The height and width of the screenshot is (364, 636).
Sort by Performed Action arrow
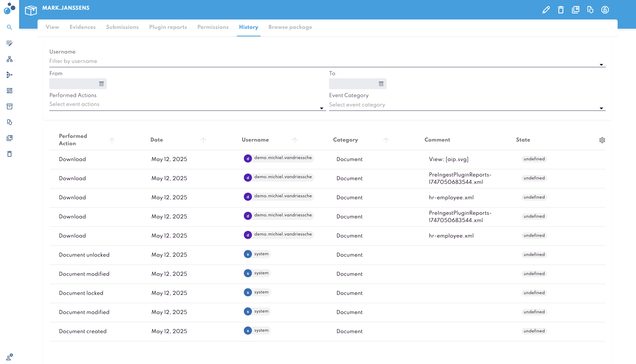[x=112, y=140]
